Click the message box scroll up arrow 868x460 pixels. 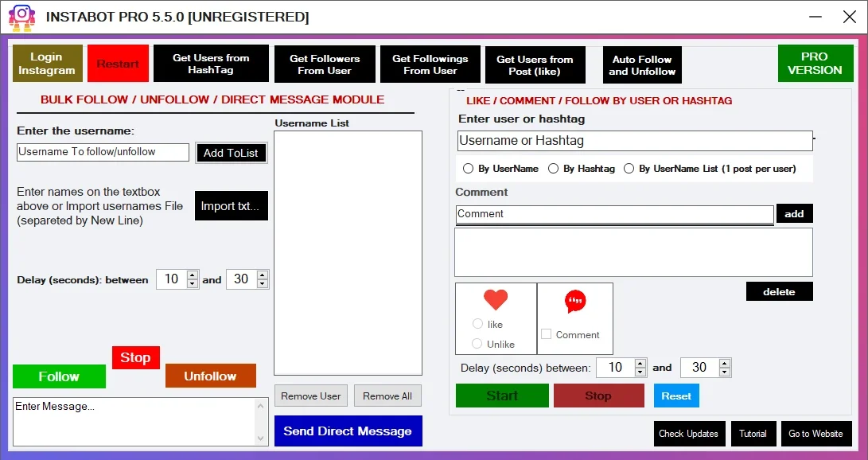coord(261,406)
